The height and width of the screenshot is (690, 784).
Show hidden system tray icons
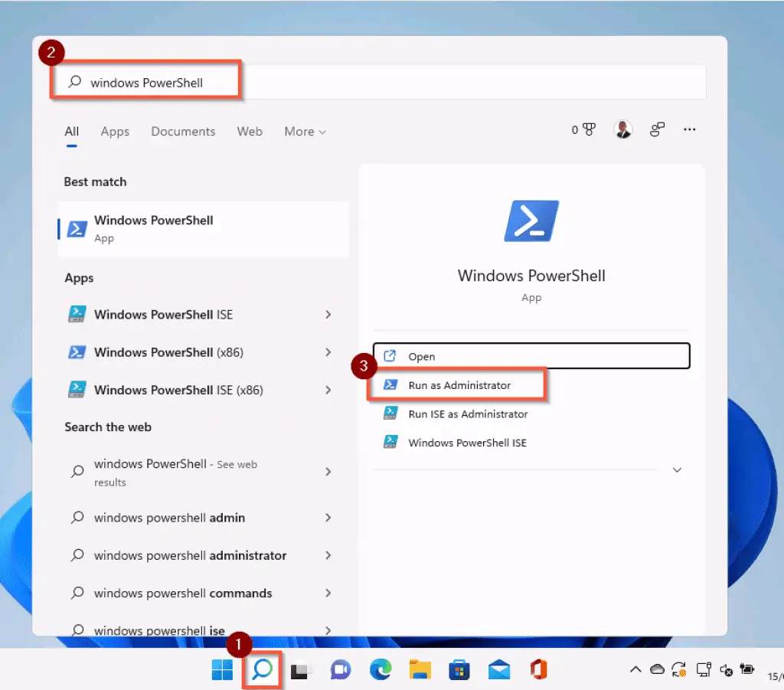tap(635, 669)
